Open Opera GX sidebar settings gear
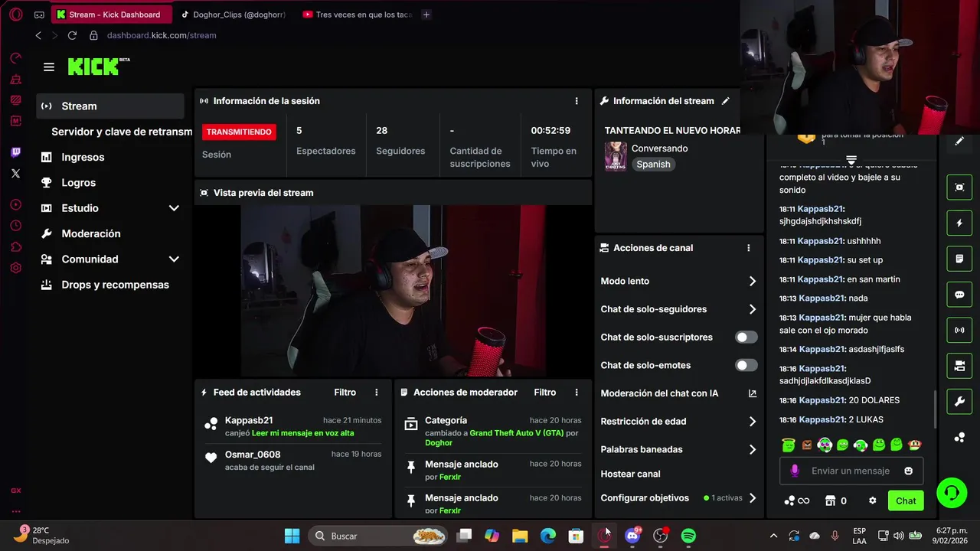Screen dimensions: 980x551 16,268
